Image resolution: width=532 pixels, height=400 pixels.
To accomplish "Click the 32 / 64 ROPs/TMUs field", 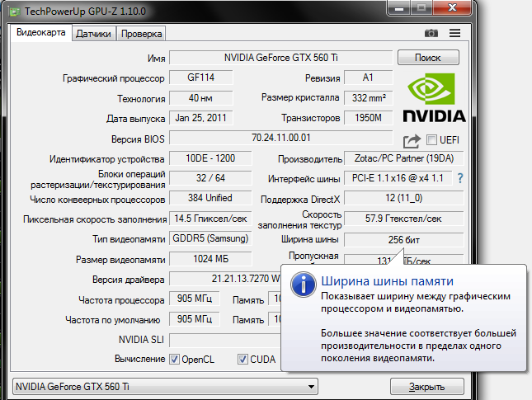I will (210, 178).
